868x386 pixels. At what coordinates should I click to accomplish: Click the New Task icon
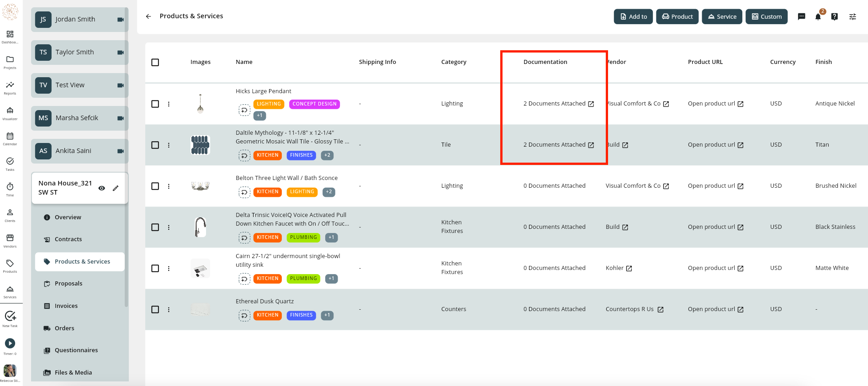click(10, 316)
